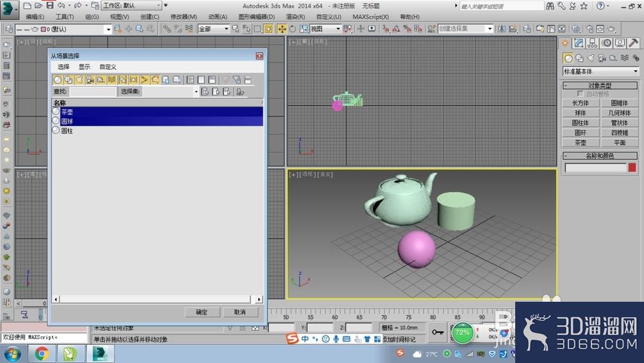
Task: Open Select by Name tool in toolbar
Action: pos(247,29)
